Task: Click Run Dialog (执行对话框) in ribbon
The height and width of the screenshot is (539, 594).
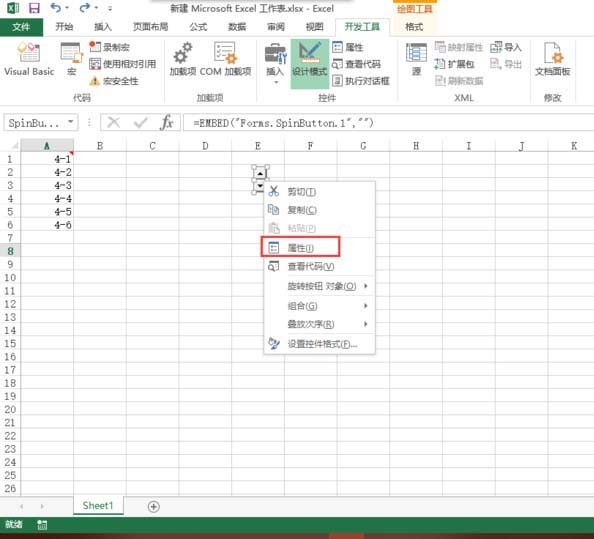Action: (x=361, y=81)
